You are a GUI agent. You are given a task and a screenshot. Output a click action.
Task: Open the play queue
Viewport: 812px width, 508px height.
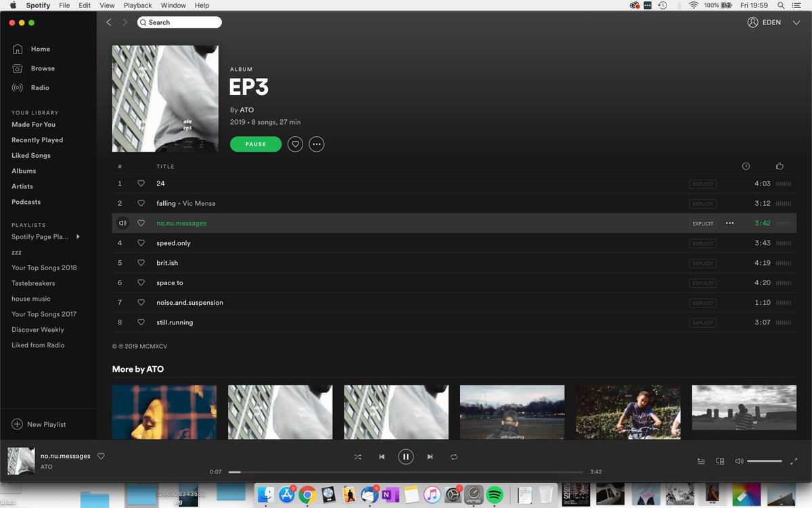[x=701, y=461]
